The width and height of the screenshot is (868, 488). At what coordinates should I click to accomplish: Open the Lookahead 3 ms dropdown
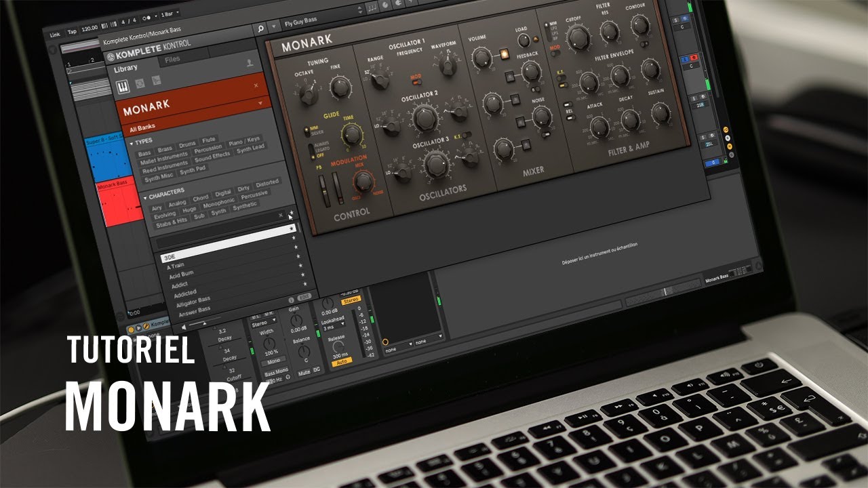point(333,326)
